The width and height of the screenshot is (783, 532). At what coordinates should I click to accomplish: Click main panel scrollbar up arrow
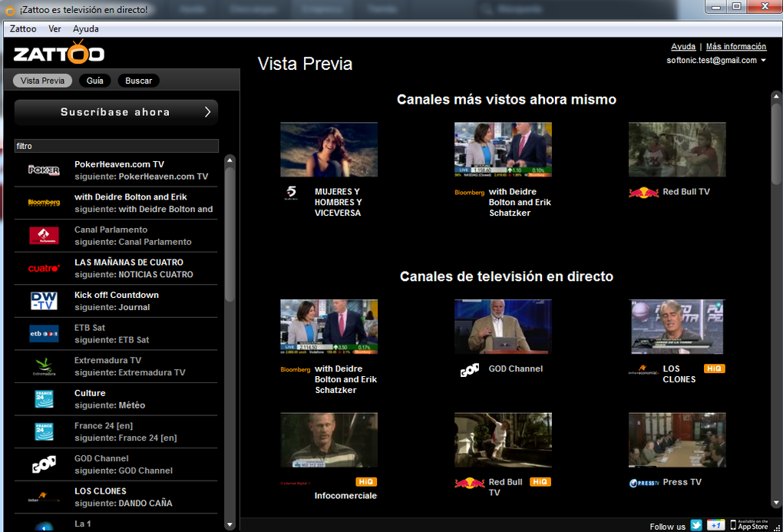coord(776,95)
